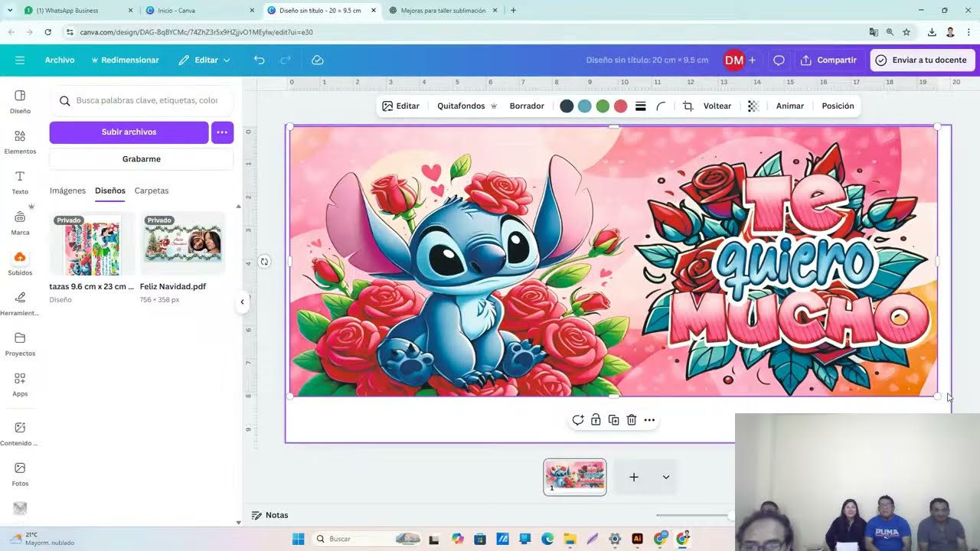Collapse the side panel with arrow

click(242, 302)
